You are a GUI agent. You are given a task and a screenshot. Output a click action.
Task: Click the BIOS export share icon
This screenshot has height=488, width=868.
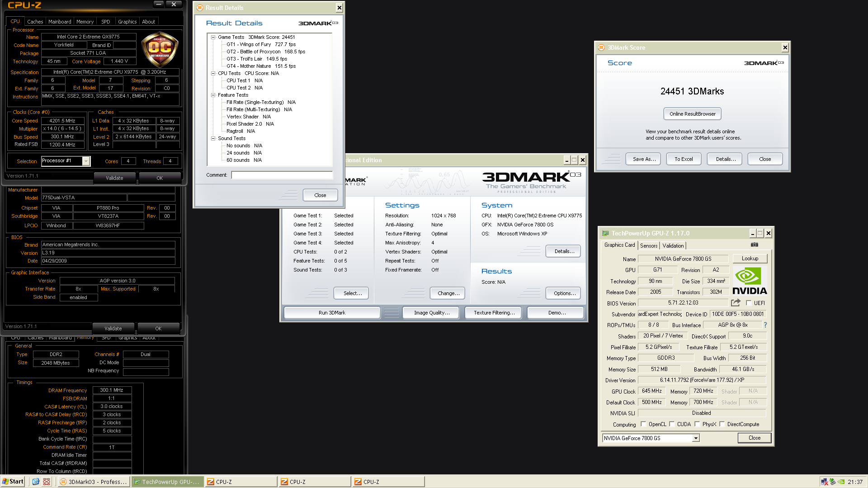(736, 303)
